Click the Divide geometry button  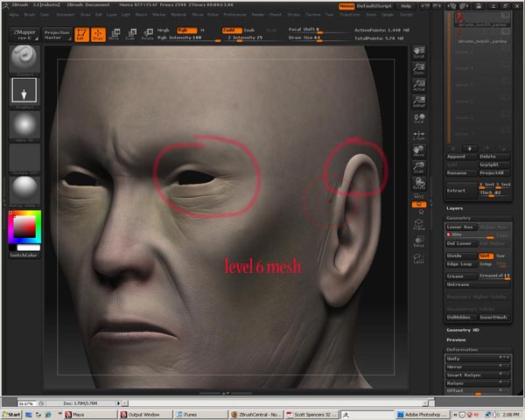pos(461,255)
